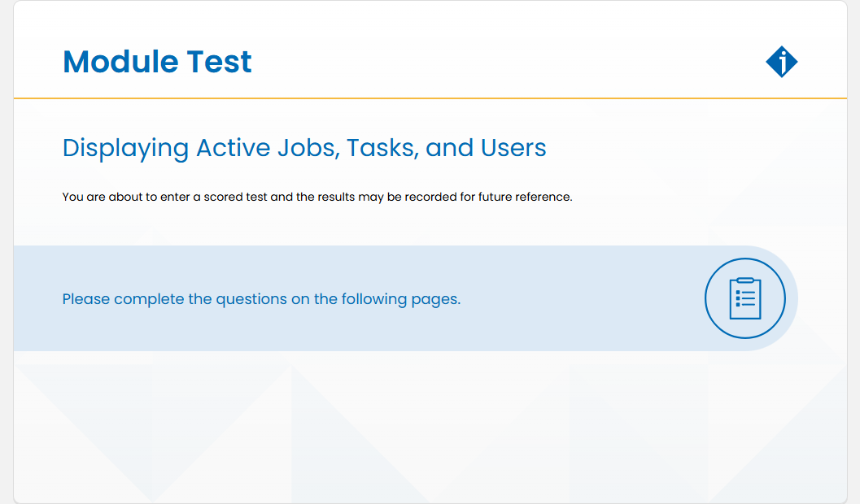Click 'Please complete the questions' banner text
The image size is (860, 504).
point(261,299)
